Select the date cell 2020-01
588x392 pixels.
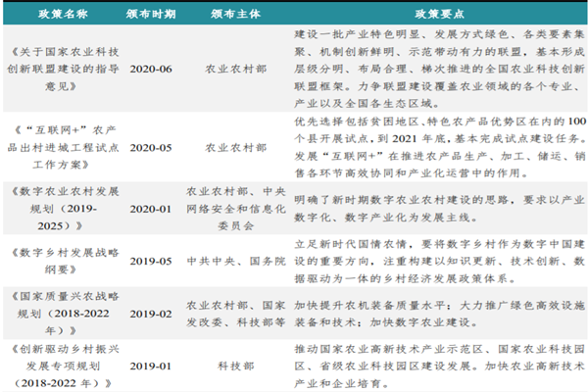(x=151, y=209)
